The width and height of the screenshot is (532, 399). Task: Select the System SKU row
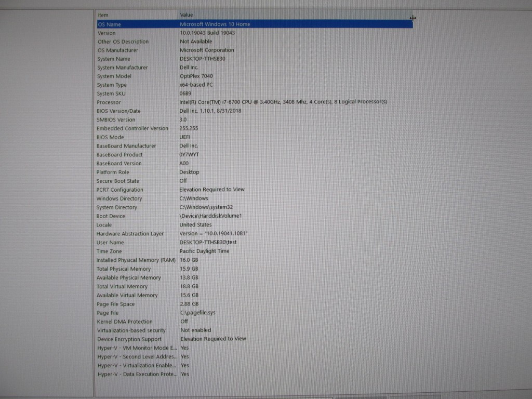pyautogui.click(x=255, y=94)
